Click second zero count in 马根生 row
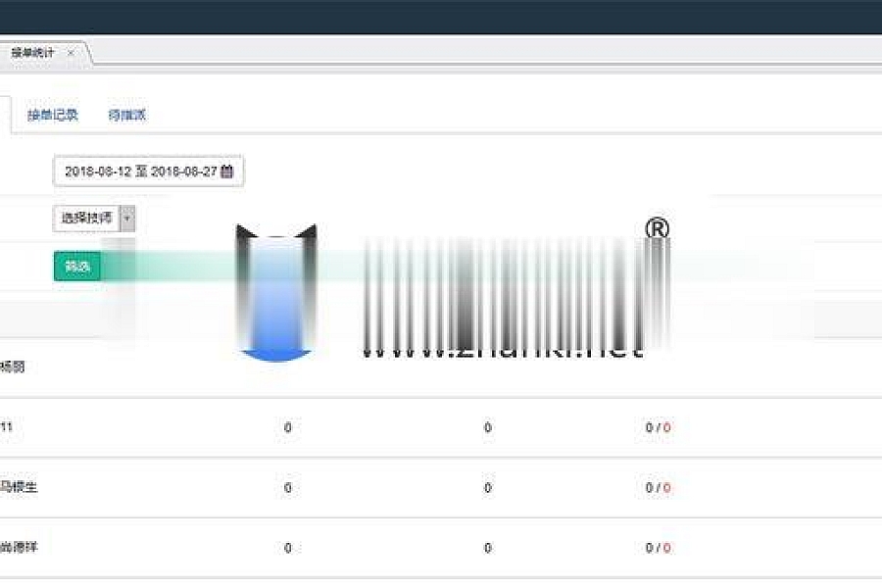 point(487,487)
